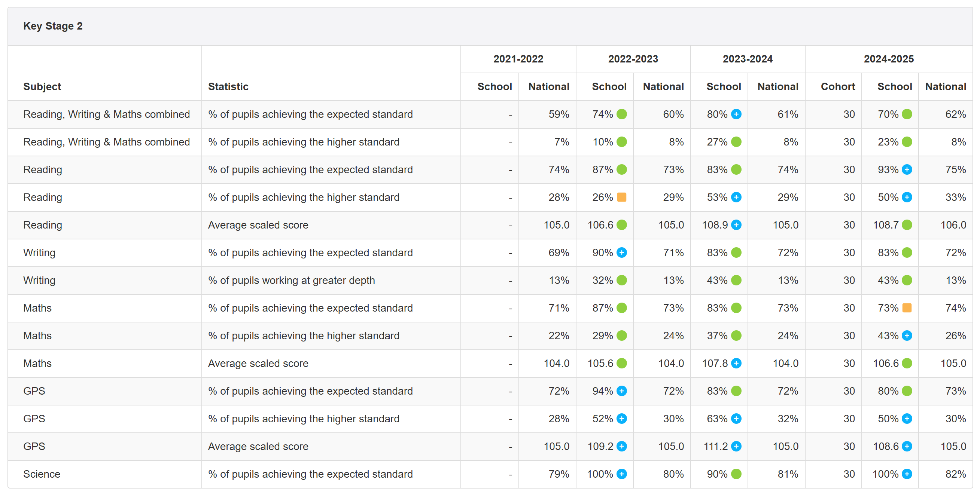Click the blue plus beside GPS 52%
980x493 pixels.
tap(621, 419)
